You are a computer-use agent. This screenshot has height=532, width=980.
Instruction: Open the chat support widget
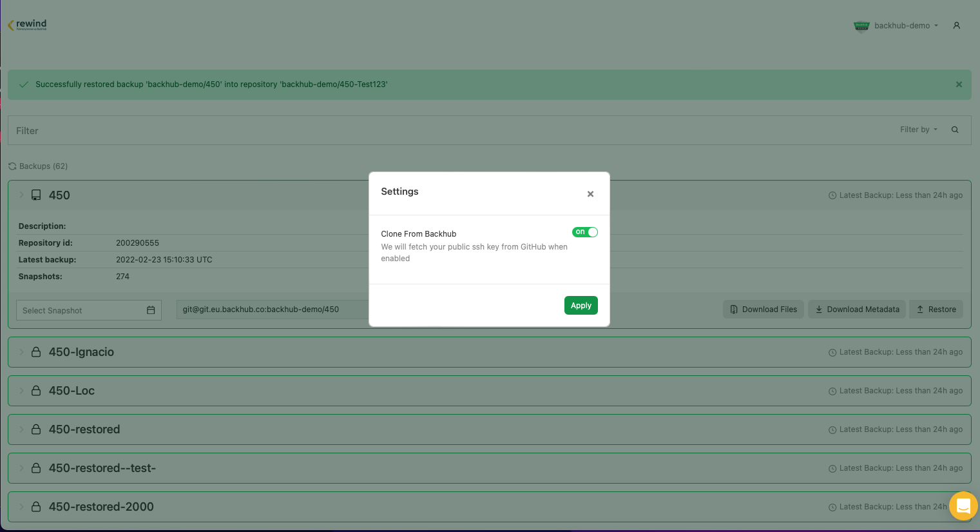click(x=963, y=506)
